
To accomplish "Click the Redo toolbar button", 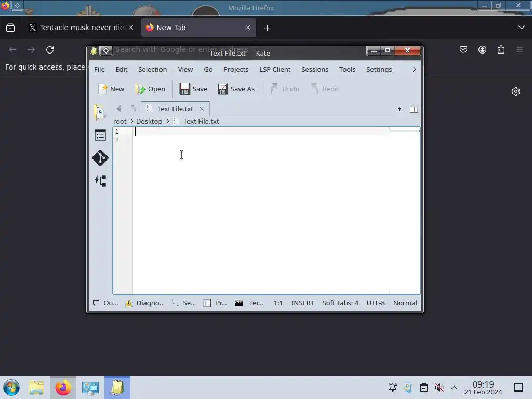I will 325,89.
